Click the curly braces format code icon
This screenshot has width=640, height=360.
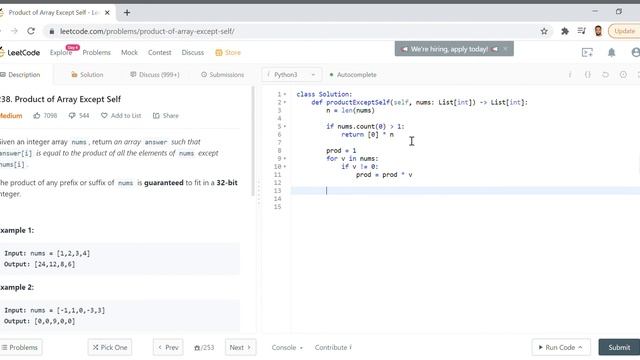click(588, 75)
